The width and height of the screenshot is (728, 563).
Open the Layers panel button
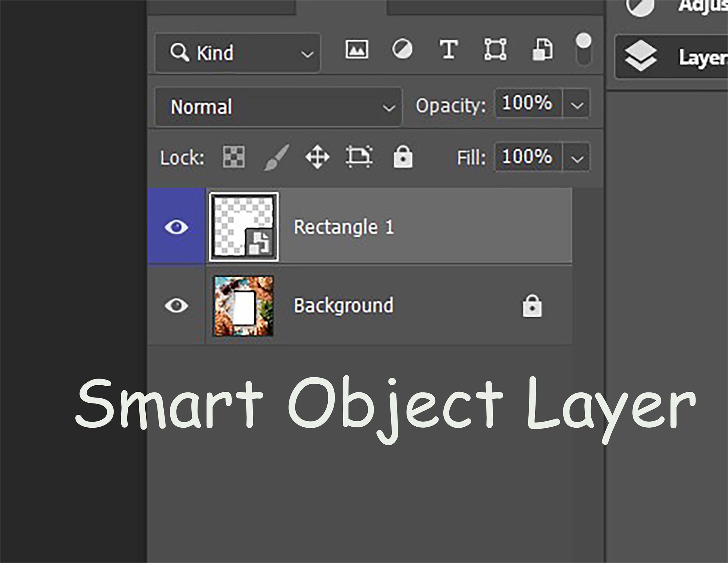click(672, 57)
